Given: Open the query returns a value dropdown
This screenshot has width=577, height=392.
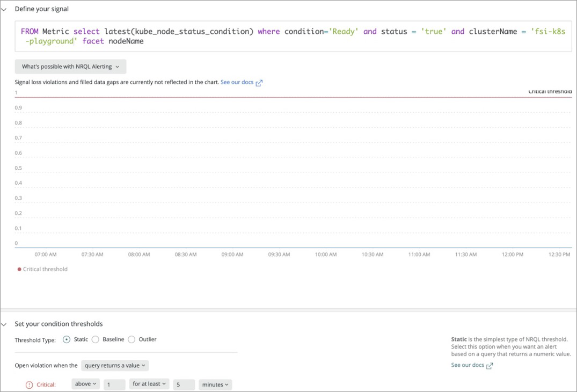Looking at the screenshot, I should pyautogui.click(x=115, y=366).
